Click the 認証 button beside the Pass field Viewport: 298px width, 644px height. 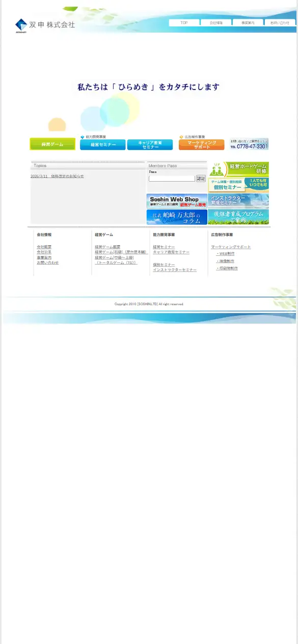201,179
